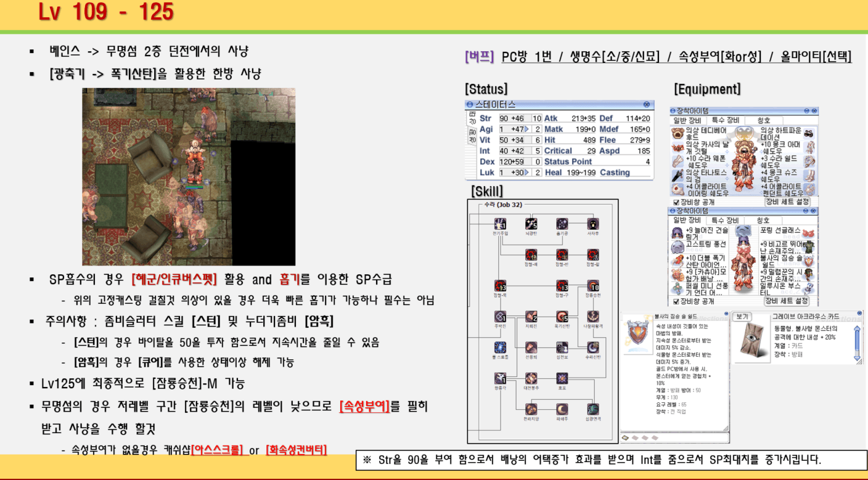868x480 pixels.
Task: Click the 지뢰진 skill icon
Action: click(531, 317)
